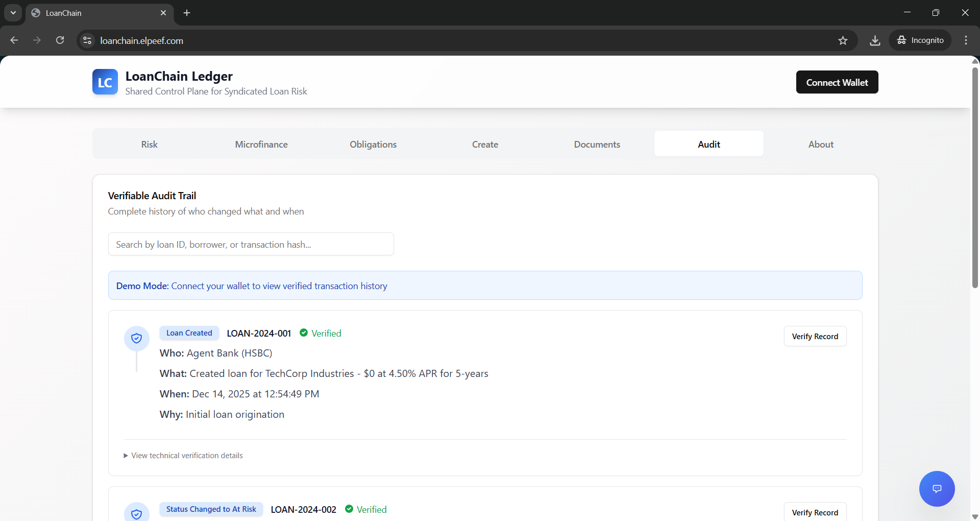Switch to the Microfinance tab

coord(261,145)
